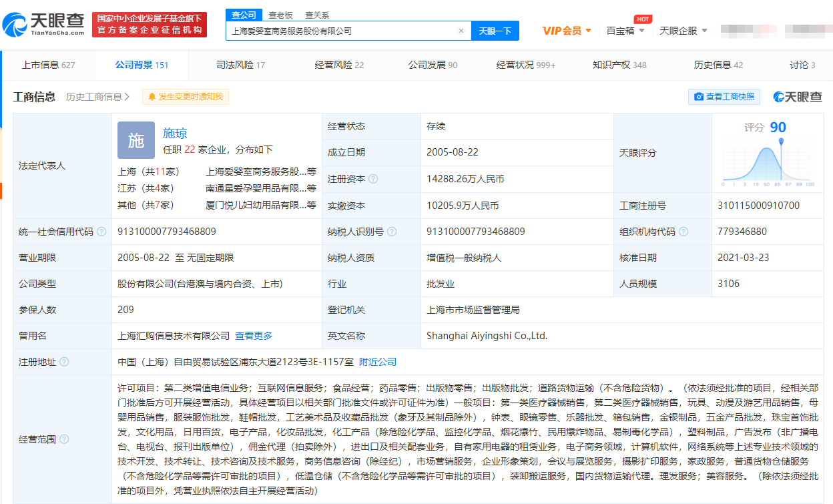The width and height of the screenshot is (833, 504).
Task: Clear the search box with the X icon
Action: click(x=461, y=31)
